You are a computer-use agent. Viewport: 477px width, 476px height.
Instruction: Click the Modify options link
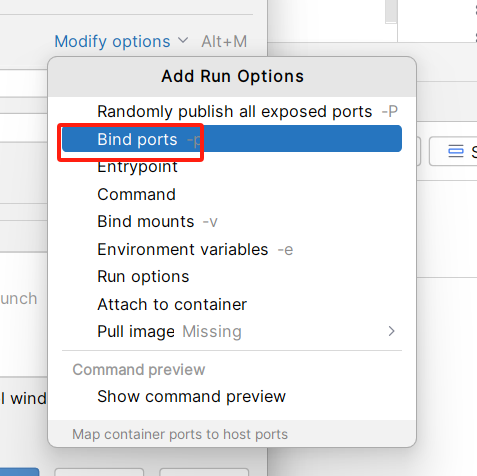tap(112, 41)
